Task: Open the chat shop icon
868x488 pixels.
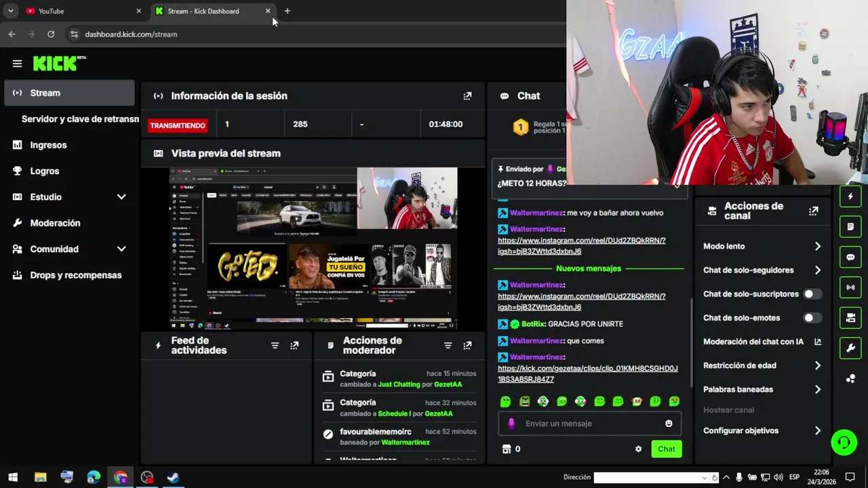Action: coord(506,449)
